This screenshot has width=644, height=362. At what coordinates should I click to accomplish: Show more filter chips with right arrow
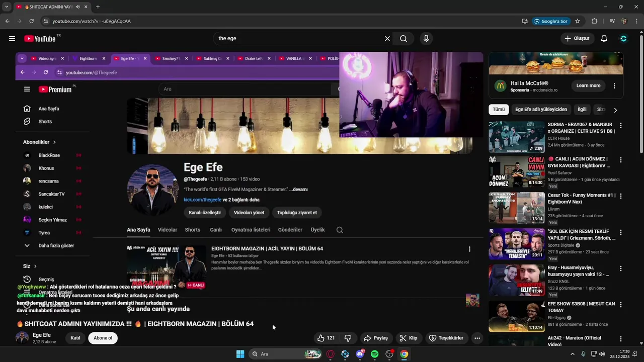615,110
